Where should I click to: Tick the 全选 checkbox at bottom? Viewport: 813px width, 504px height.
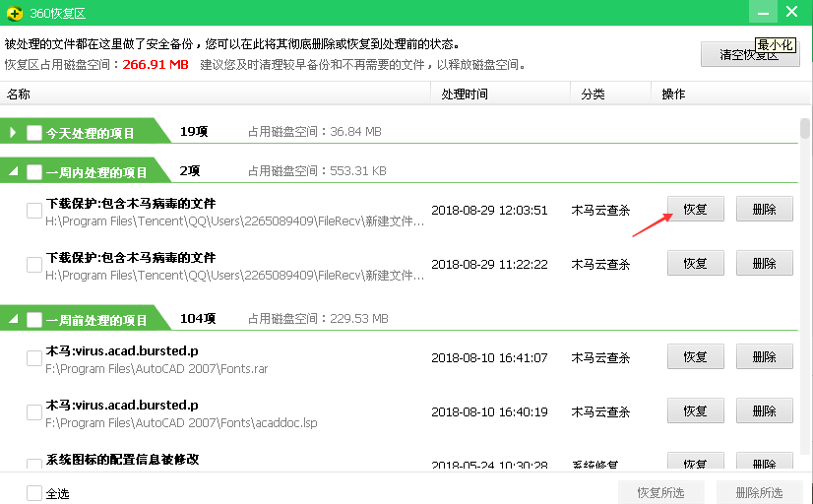pos(34,493)
